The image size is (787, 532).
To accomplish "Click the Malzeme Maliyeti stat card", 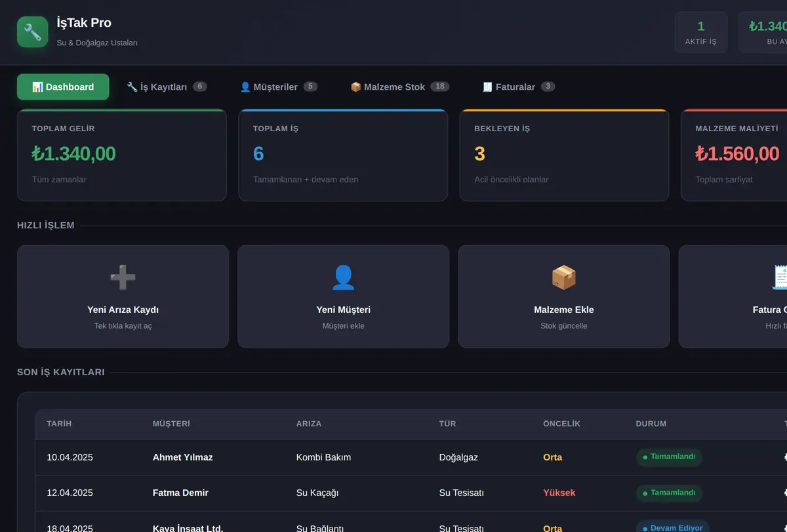I will click(x=734, y=155).
